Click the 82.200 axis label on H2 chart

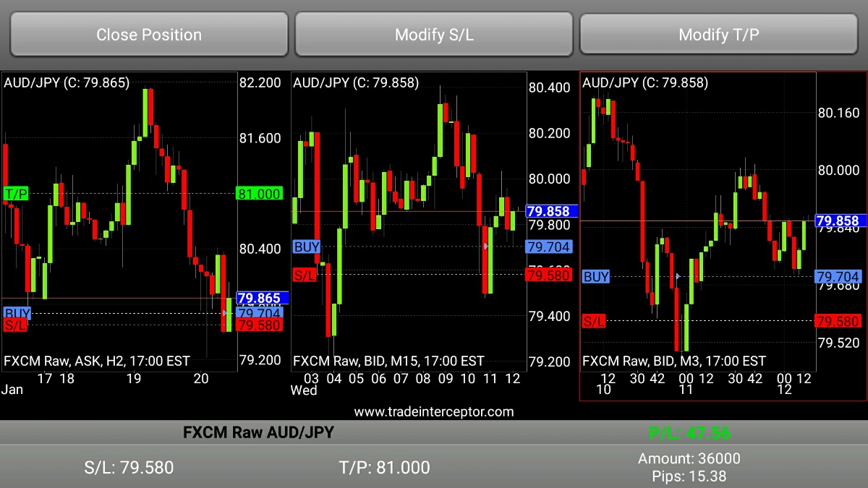(260, 83)
